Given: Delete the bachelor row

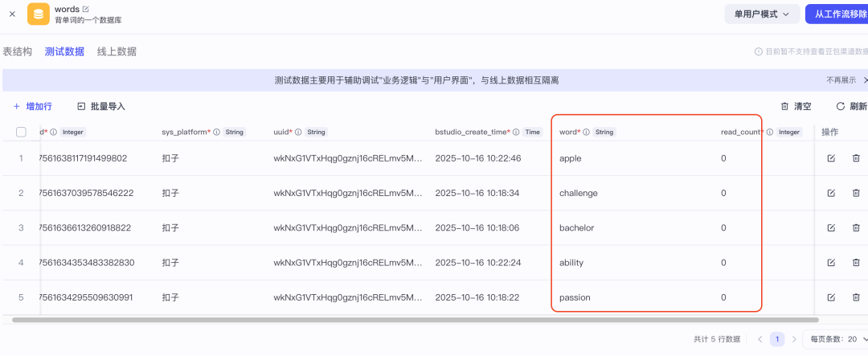Looking at the screenshot, I should coord(856,227).
